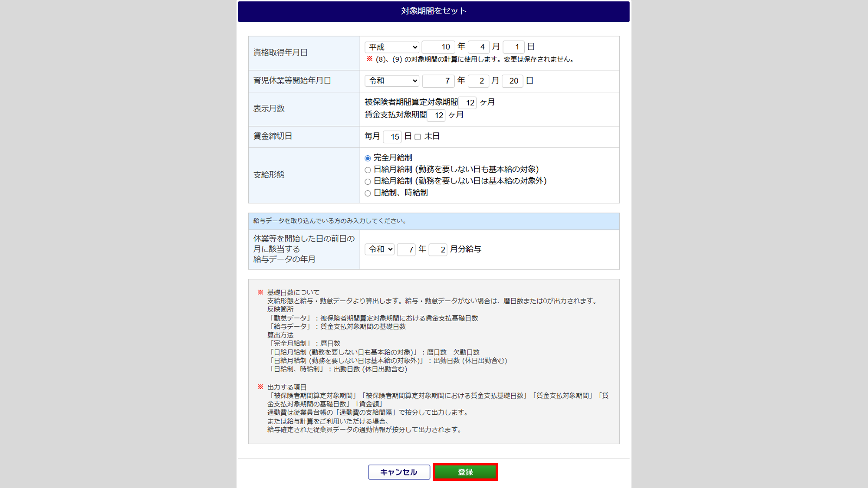Click the キャンセル button
868x488 pixels.
pos(399,472)
